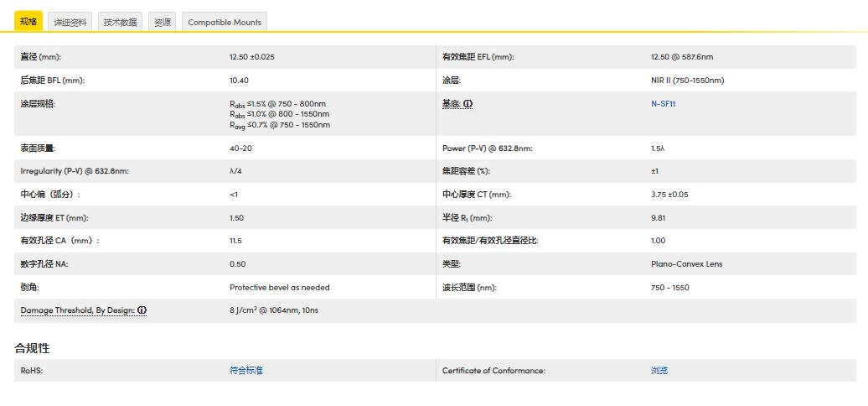The image size is (868, 406).
Task: Click the Protective bevel as needed text
Action: point(280,288)
